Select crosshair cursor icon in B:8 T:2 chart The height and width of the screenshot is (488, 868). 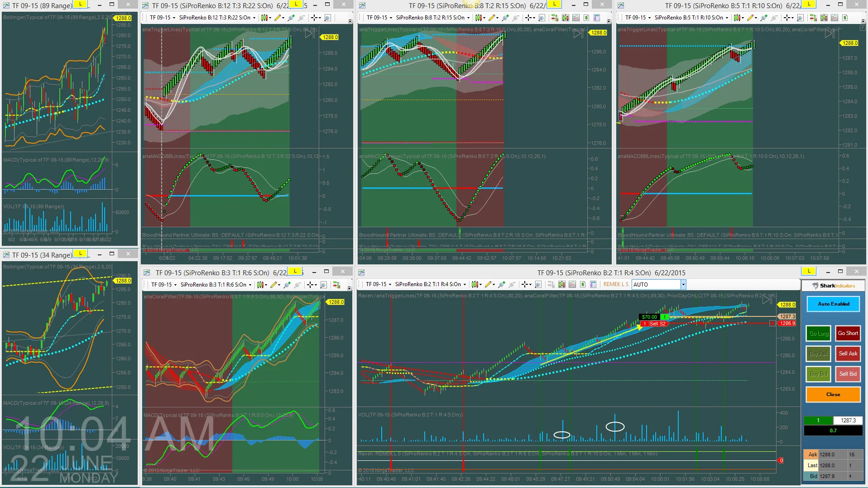[x=529, y=18]
